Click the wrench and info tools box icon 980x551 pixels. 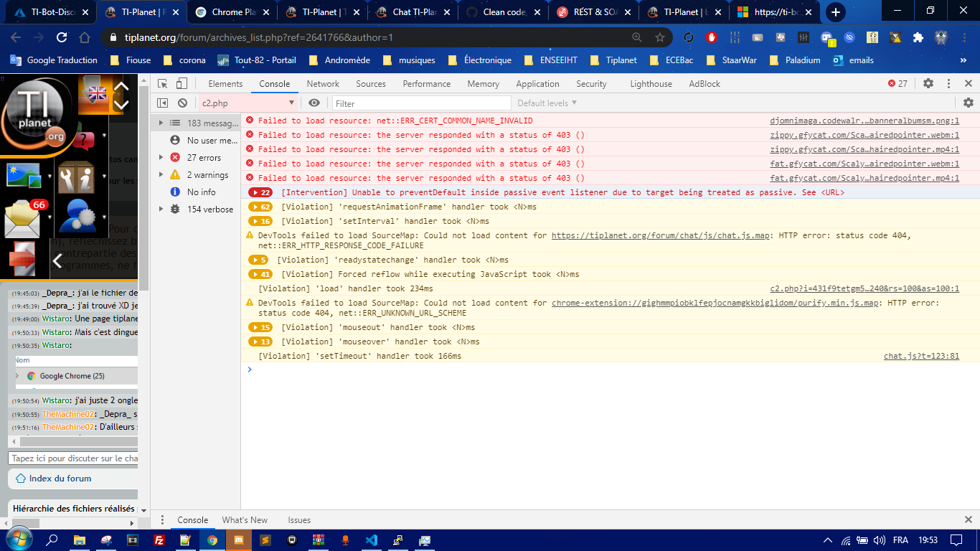[76, 177]
